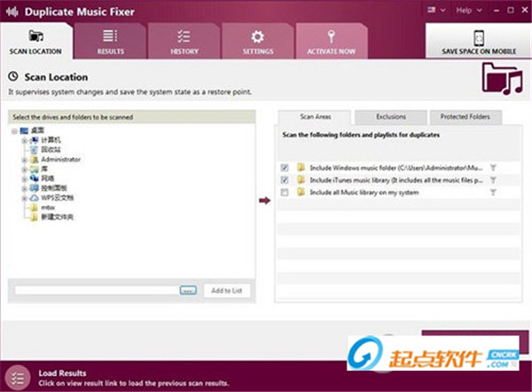Screen dimensions: 532x392
Task: Collapse the 桌面 root tree node
Action: (x=14, y=131)
